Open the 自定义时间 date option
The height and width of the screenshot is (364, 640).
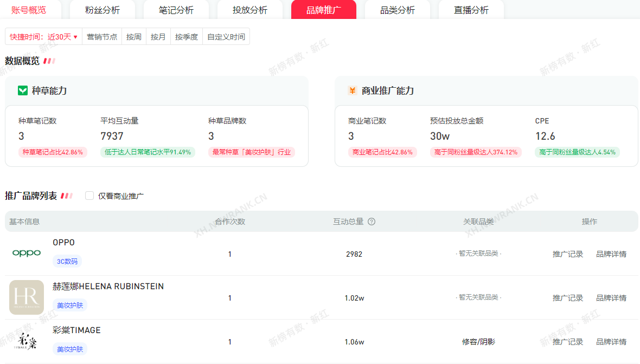coord(226,37)
